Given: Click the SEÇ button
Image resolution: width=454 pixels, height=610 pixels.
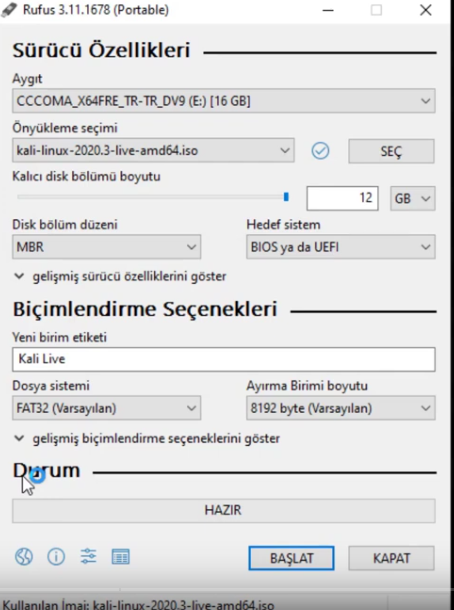Looking at the screenshot, I should tap(391, 151).
